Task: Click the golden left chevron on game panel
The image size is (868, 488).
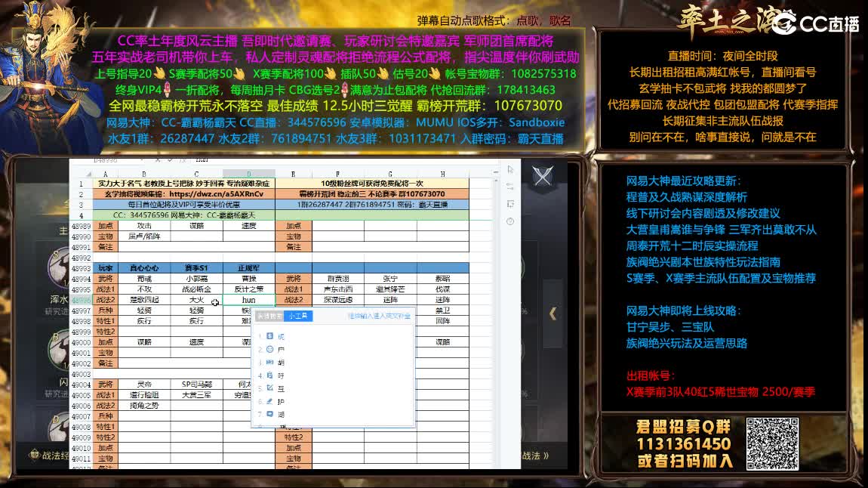Action: pyautogui.click(x=553, y=313)
